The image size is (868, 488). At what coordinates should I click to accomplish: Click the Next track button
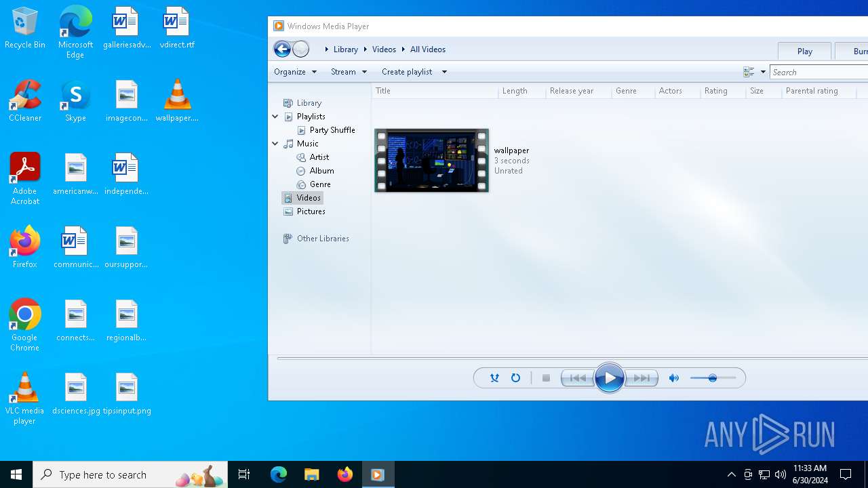coord(642,378)
